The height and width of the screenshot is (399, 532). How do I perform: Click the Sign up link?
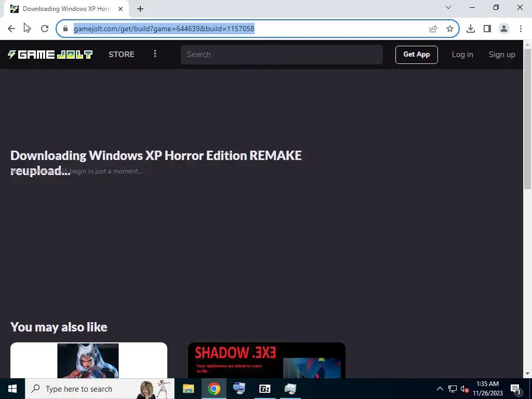[x=502, y=55]
